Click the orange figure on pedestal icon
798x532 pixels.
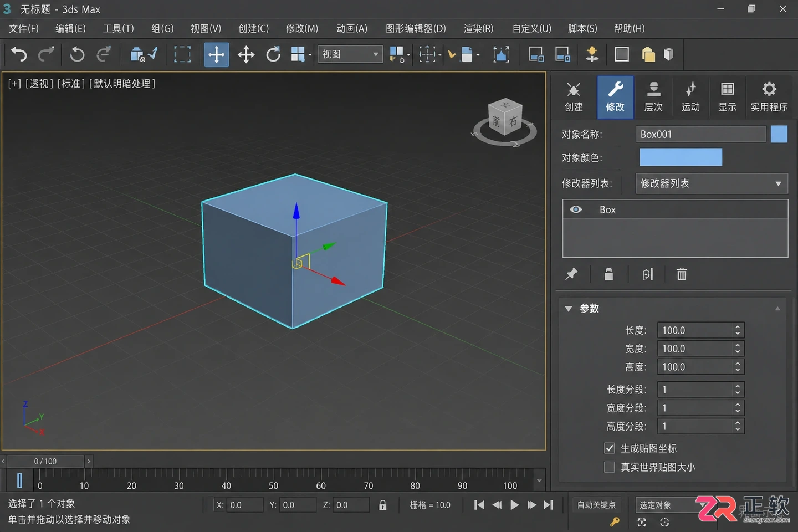tap(592, 54)
